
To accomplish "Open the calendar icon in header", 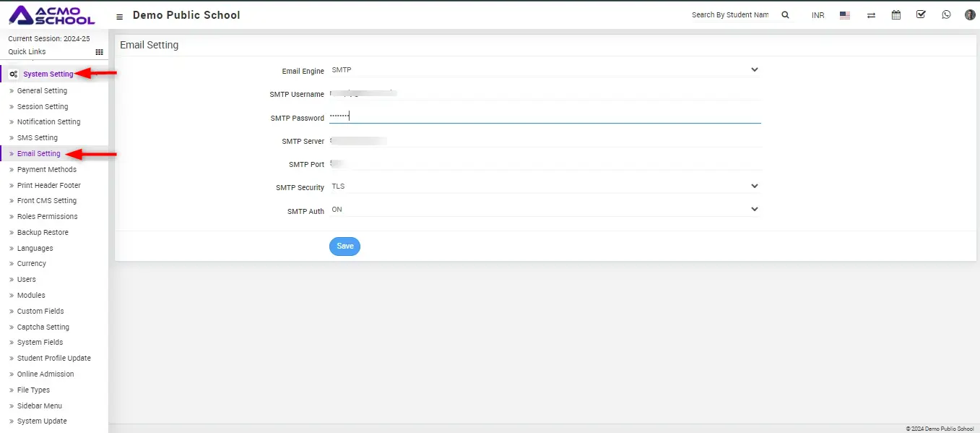I will click(x=896, y=15).
